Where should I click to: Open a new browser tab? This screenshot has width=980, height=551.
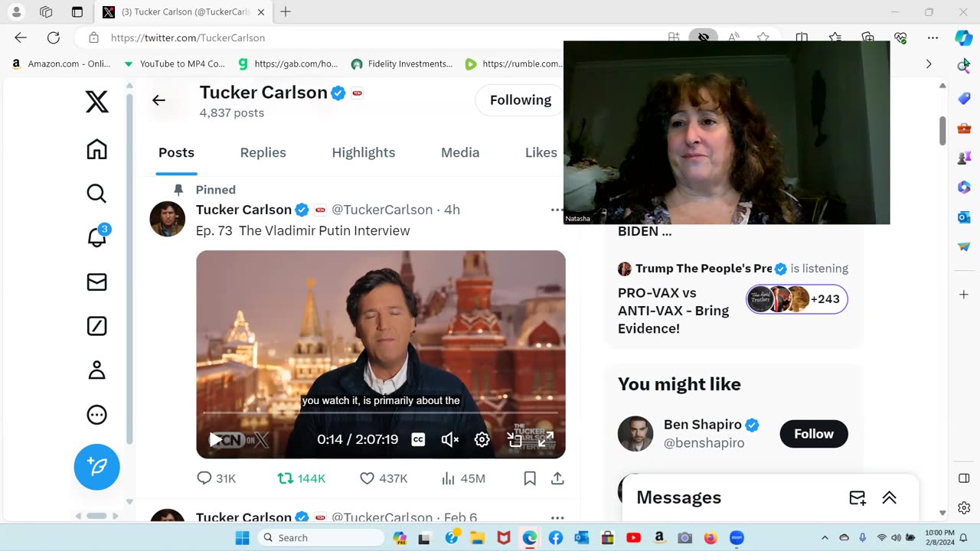[x=286, y=11]
